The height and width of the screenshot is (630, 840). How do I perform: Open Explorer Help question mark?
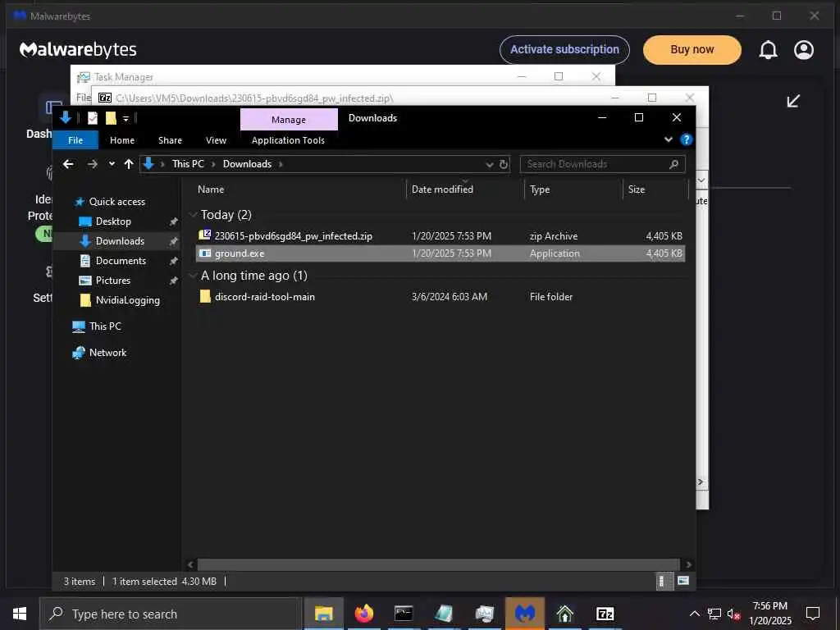coord(686,139)
